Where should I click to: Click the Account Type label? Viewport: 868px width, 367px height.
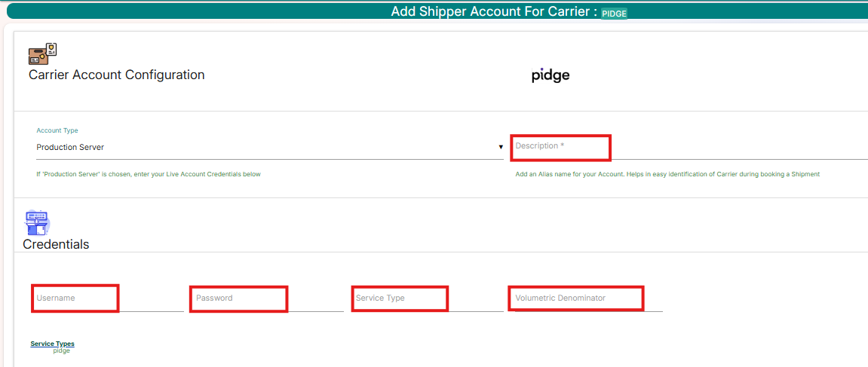tap(57, 130)
